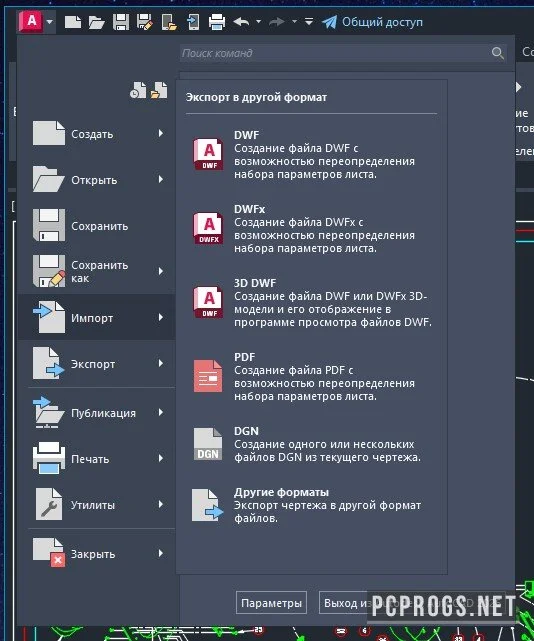The image size is (534, 641).
Task: Click the DWFx export file icon
Action: point(208,228)
